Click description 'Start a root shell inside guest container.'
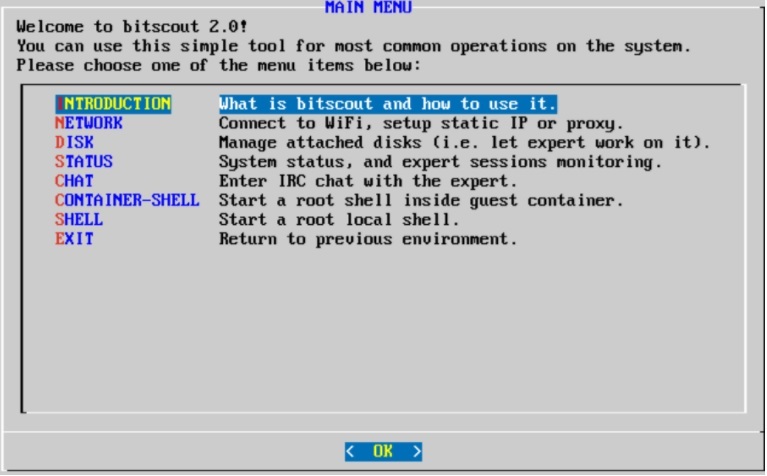 coord(421,201)
